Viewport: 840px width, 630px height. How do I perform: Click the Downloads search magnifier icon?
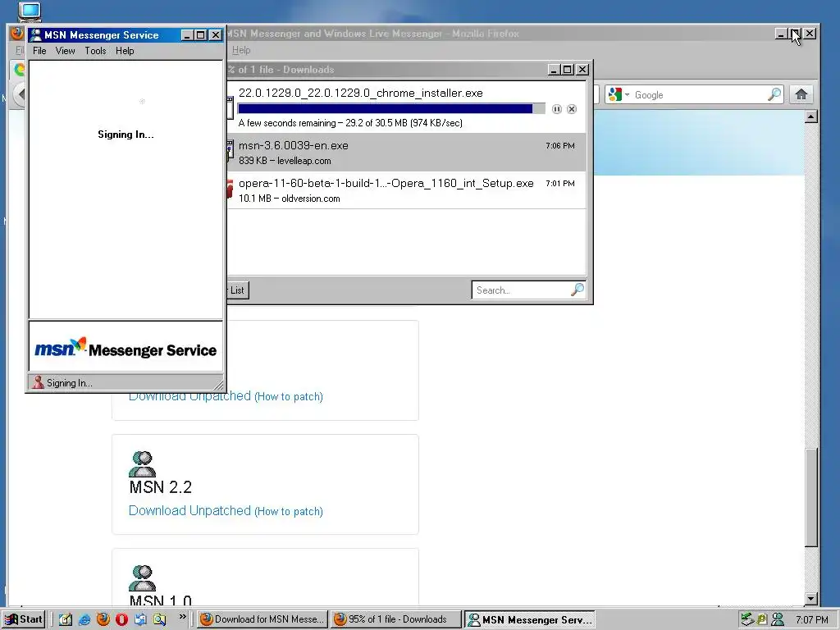tap(577, 290)
